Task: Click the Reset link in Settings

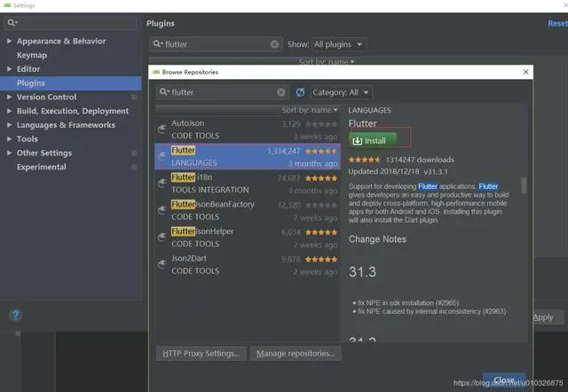Action: pos(557,24)
